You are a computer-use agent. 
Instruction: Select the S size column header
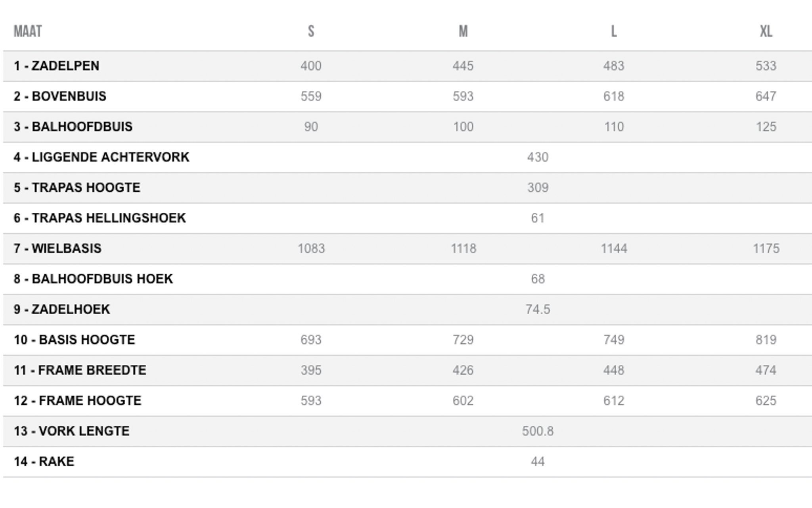click(311, 31)
